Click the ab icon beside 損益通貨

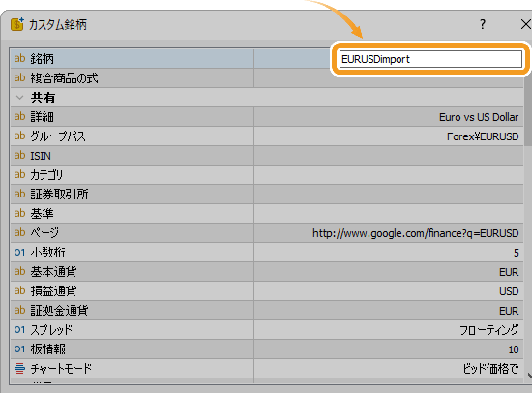tap(20, 291)
